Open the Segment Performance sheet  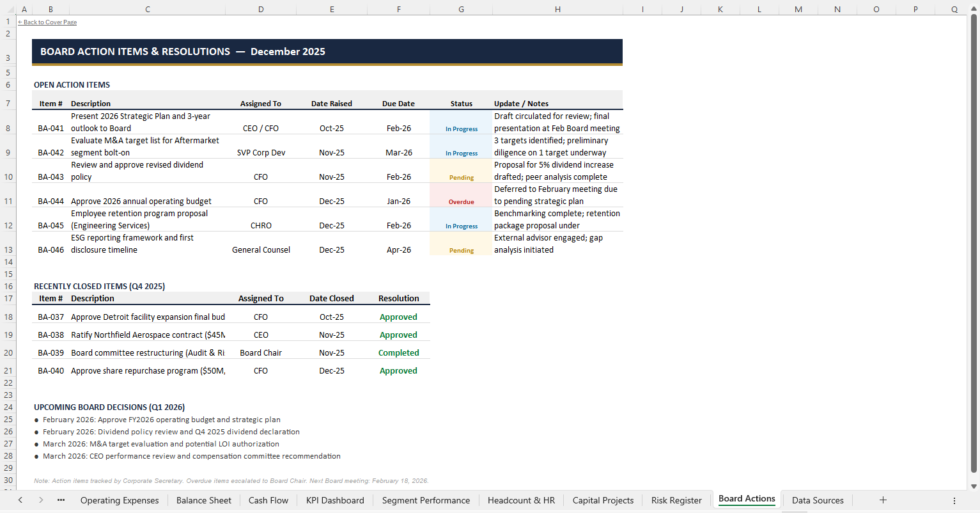tap(426, 500)
